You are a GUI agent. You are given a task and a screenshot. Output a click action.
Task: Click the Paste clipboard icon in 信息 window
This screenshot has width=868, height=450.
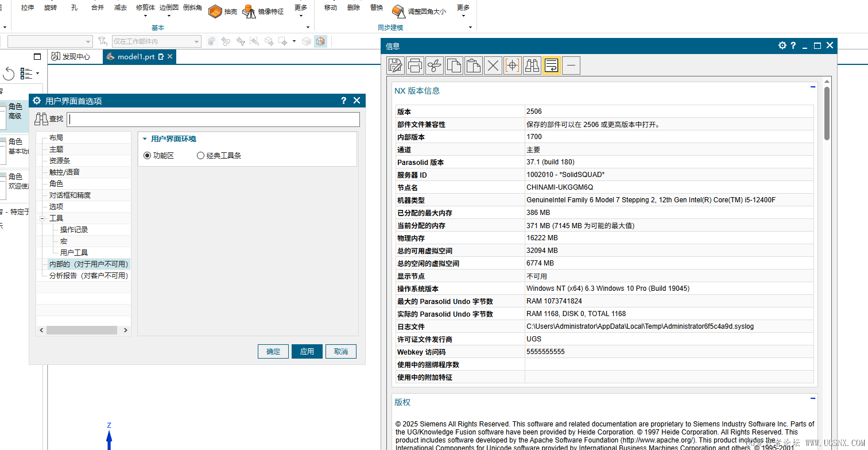474,66
